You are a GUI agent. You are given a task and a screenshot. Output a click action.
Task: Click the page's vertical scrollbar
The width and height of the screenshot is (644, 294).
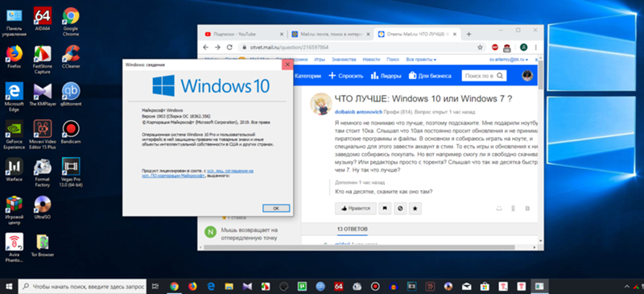540,76
